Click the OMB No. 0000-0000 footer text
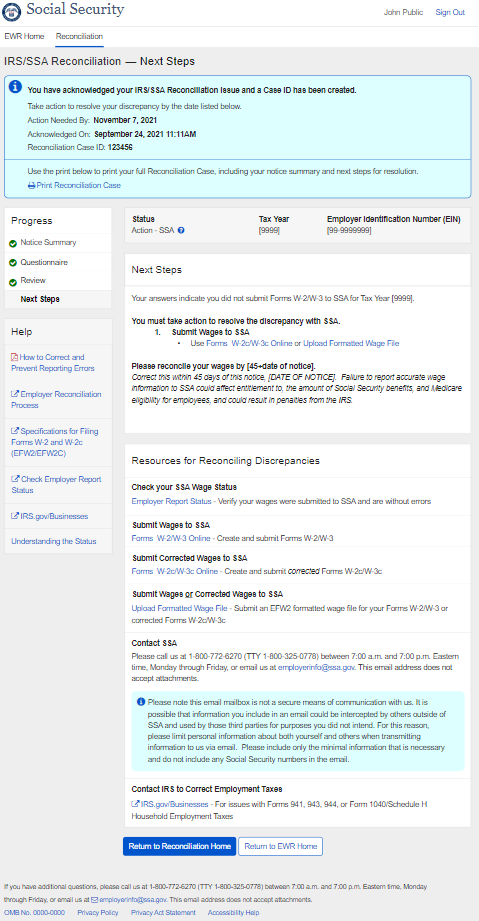Image resolution: width=479 pixels, height=921 pixels. coord(34,913)
